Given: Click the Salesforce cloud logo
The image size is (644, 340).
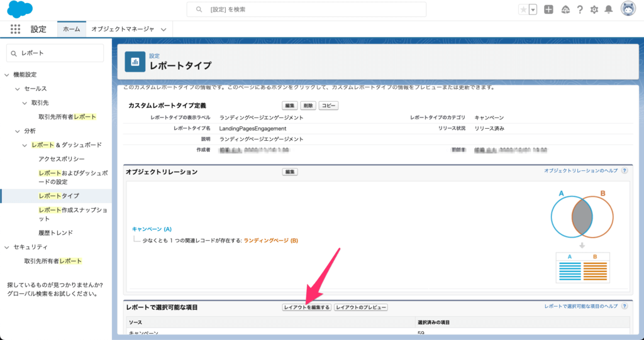Looking at the screenshot, I should pyautogui.click(x=19, y=9).
